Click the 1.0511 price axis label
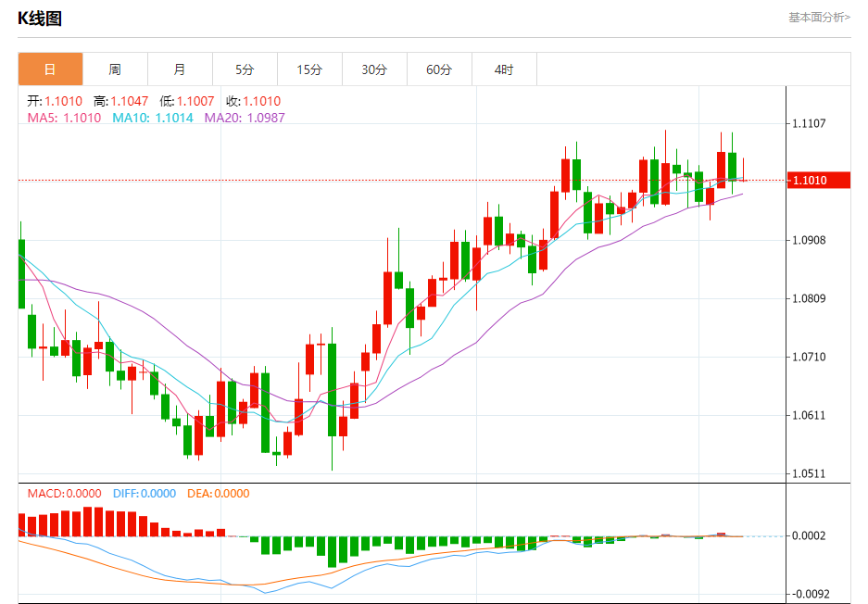This screenshot has width=868, height=604. point(809,474)
